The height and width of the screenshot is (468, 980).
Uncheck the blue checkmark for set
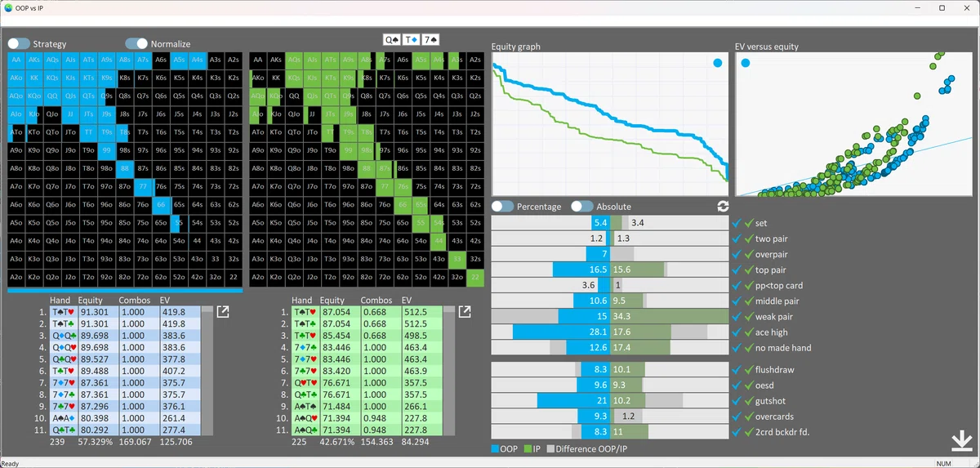click(x=737, y=223)
